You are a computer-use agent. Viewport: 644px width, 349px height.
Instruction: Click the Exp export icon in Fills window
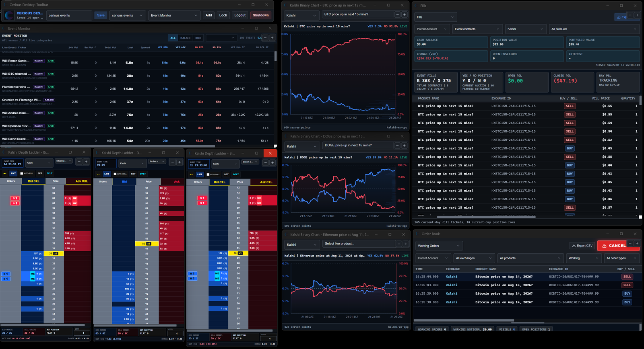[x=621, y=17]
